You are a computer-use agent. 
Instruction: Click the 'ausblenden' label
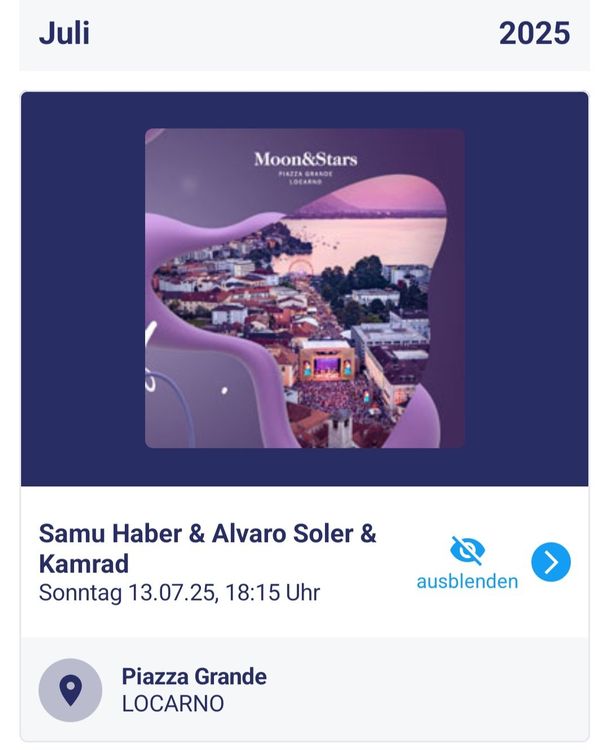click(x=467, y=582)
